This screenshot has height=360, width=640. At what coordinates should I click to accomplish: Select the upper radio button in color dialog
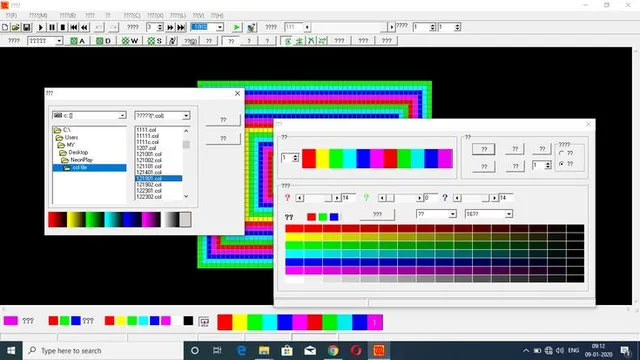pyautogui.click(x=562, y=153)
